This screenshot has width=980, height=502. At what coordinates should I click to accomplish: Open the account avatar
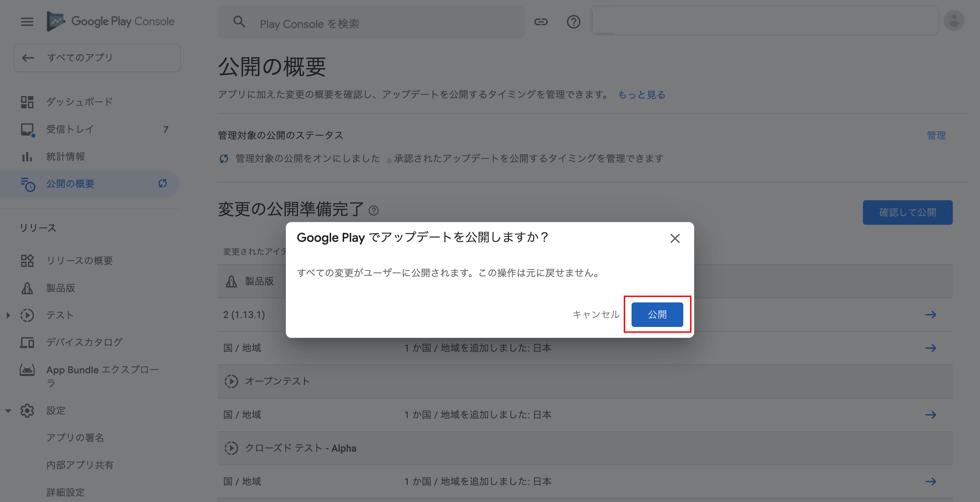[x=954, y=20]
